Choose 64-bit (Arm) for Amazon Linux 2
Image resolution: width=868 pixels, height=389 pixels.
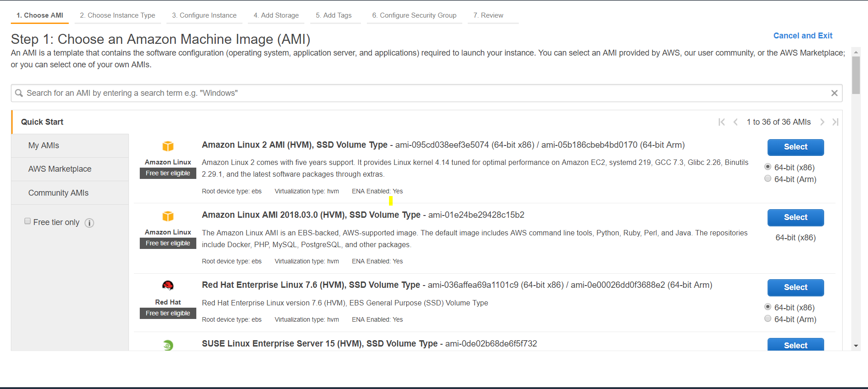click(x=768, y=179)
